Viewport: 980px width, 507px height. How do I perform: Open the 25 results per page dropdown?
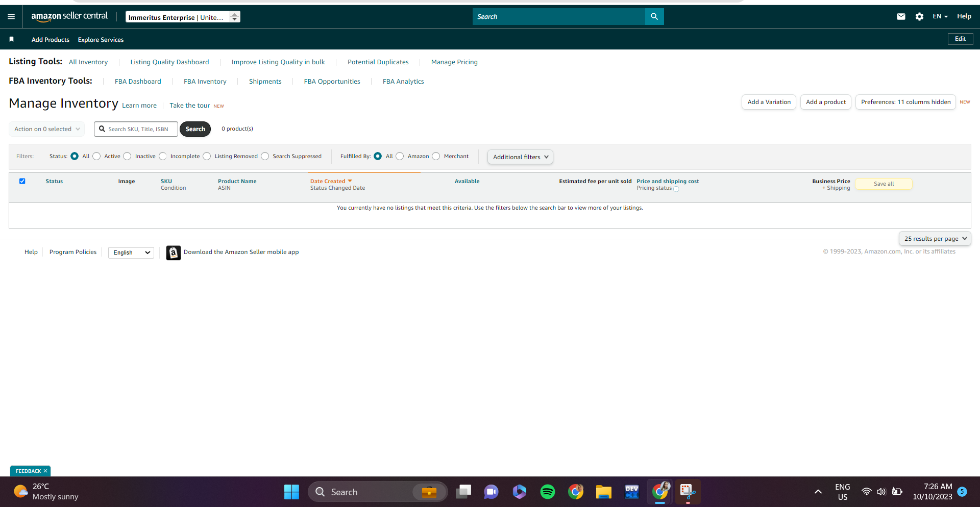[x=935, y=238]
